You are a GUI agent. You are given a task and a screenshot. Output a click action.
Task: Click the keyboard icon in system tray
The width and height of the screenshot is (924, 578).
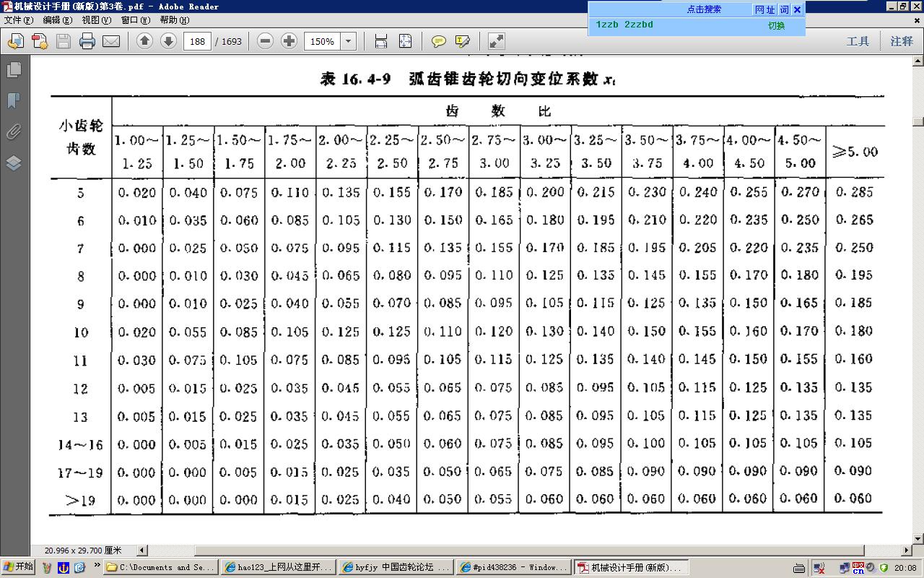pyautogui.click(x=799, y=568)
